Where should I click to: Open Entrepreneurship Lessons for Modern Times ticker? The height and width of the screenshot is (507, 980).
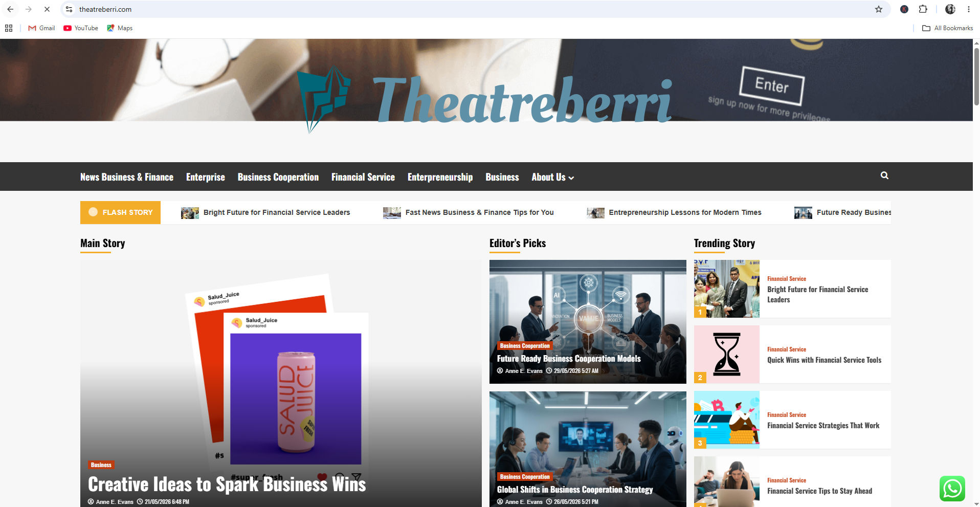pyautogui.click(x=685, y=212)
